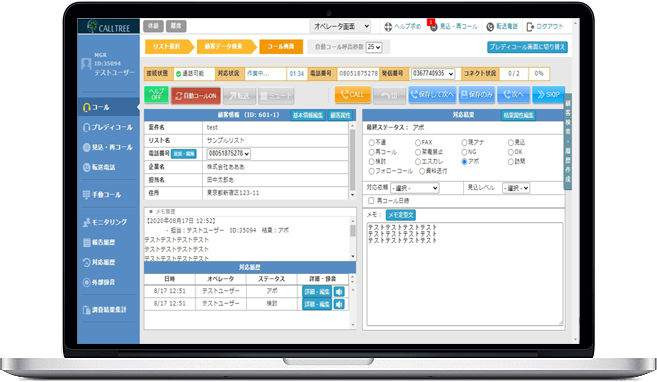Check the 再コール日時 checkbox
Screen dimensions: 657x382
click(x=371, y=201)
